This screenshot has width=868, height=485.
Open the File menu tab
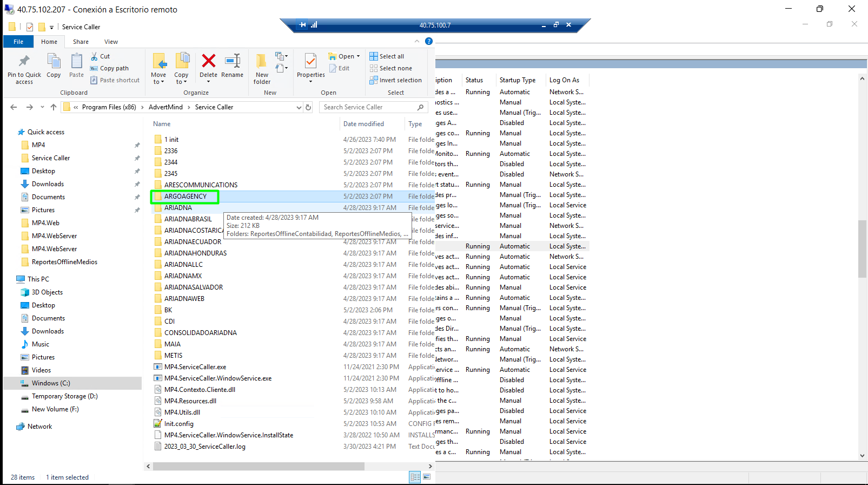click(x=18, y=42)
